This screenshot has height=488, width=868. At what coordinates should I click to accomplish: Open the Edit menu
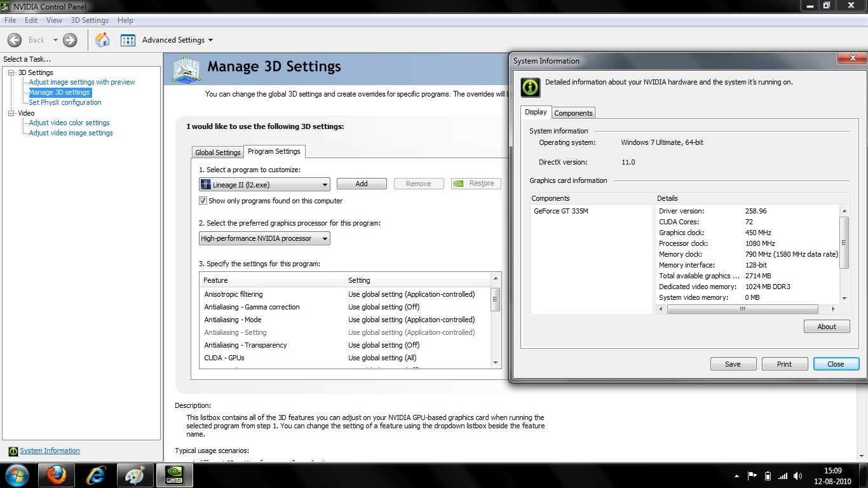pyautogui.click(x=31, y=20)
